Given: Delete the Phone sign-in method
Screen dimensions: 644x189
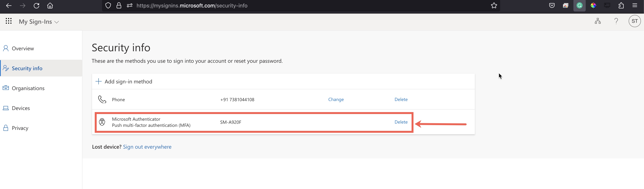Looking at the screenshot, I should [x=401, y=99].
